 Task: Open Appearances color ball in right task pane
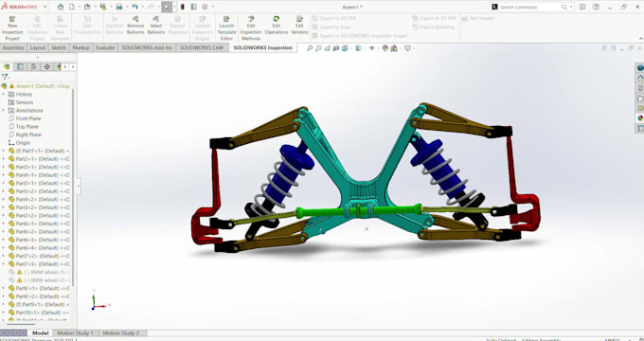(640, 118)
